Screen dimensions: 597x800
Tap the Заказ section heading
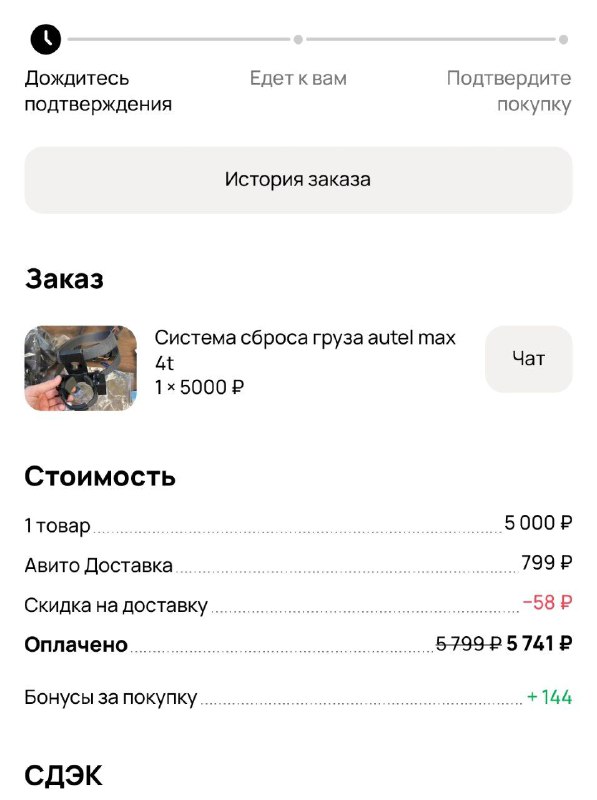[x=64, y=279]
